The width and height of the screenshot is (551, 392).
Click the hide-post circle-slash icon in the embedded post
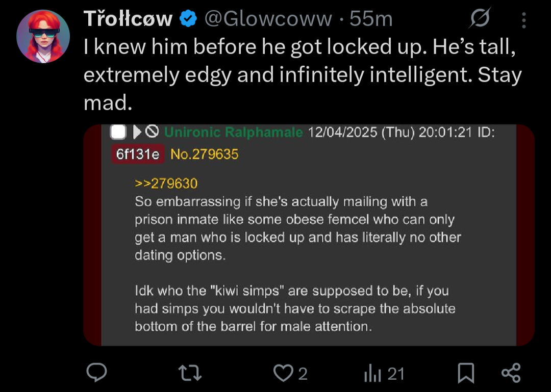click(152, 133)
